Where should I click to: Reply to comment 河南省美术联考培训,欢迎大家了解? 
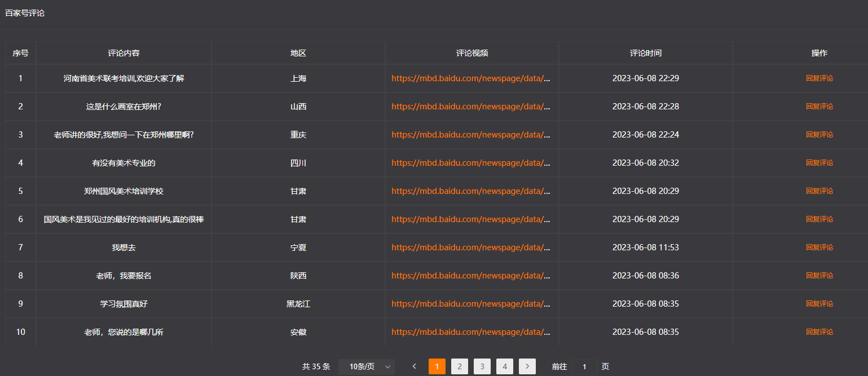(819, 78)
